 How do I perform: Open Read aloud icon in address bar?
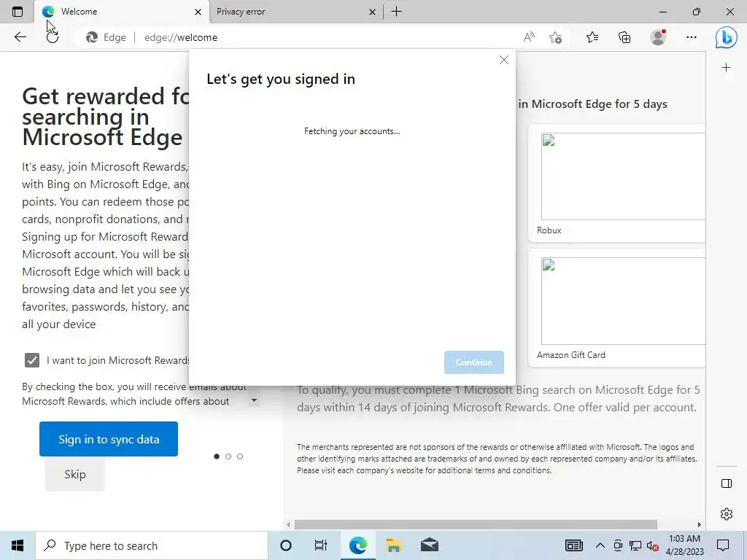pos(529,37)
